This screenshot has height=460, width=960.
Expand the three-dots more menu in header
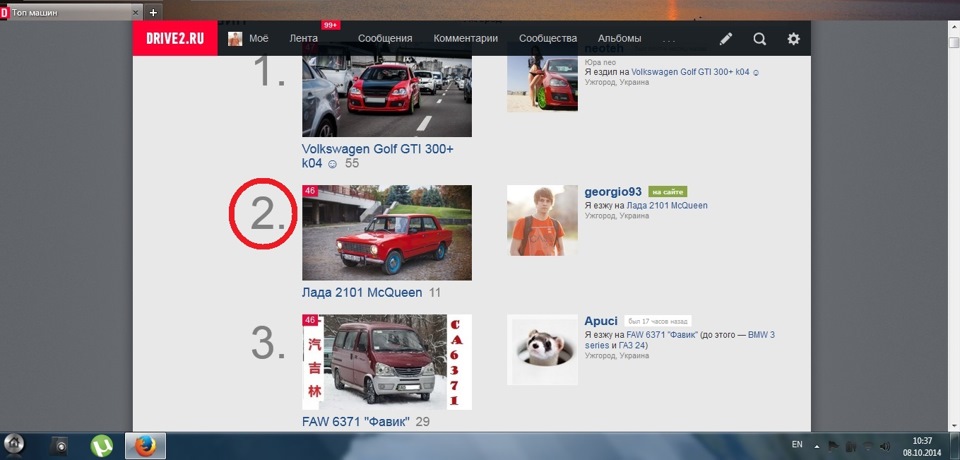[669, 40]
